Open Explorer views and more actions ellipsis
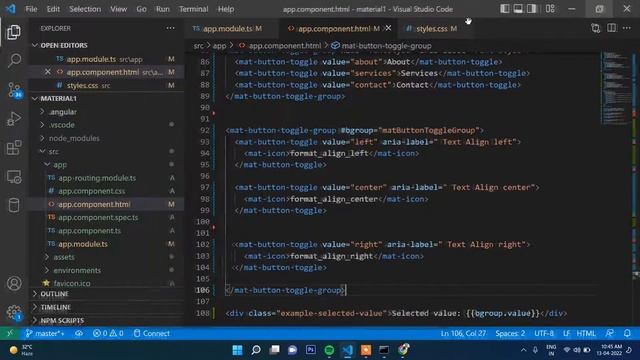 click(170, 28)
